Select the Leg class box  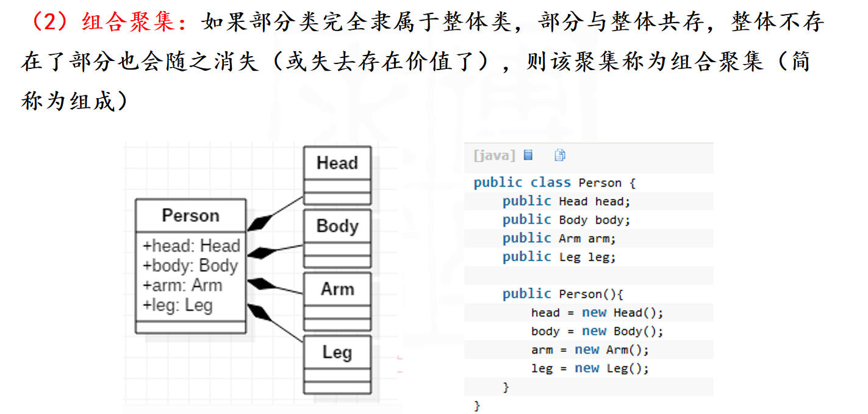coord(337,365)
